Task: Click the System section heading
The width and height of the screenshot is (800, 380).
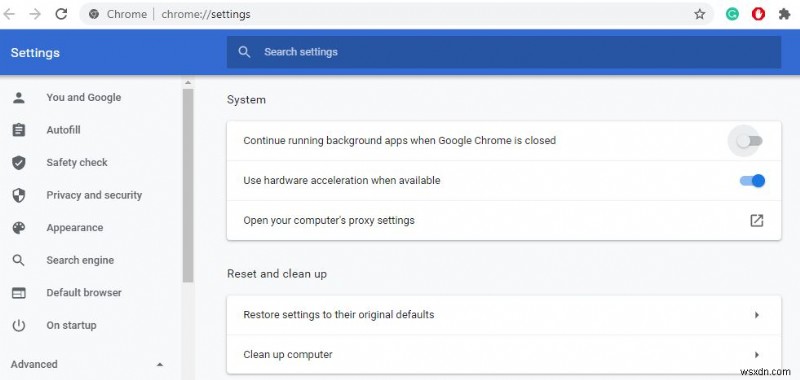Action: click(246, 100)
